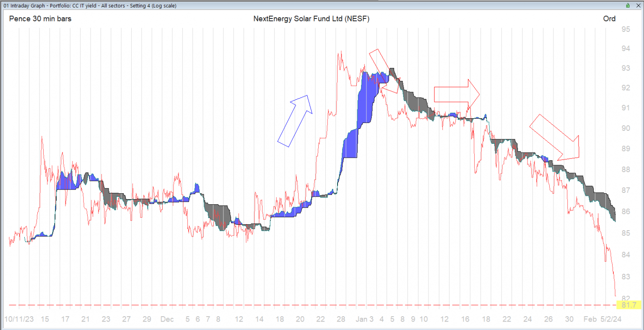Click the 'Pence 30 min bars' label
The height and width of the screenshot is (330, 644).
pos(40,18)
